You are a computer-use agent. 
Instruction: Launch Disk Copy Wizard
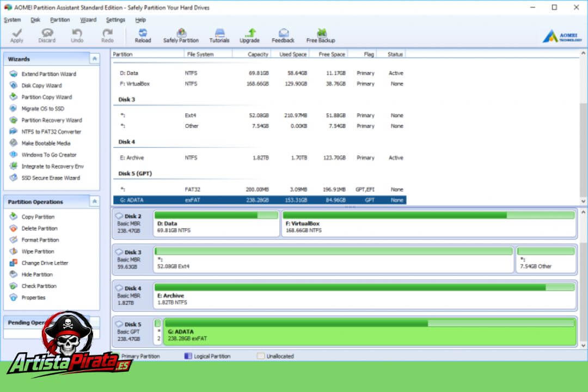coord(35,85)
